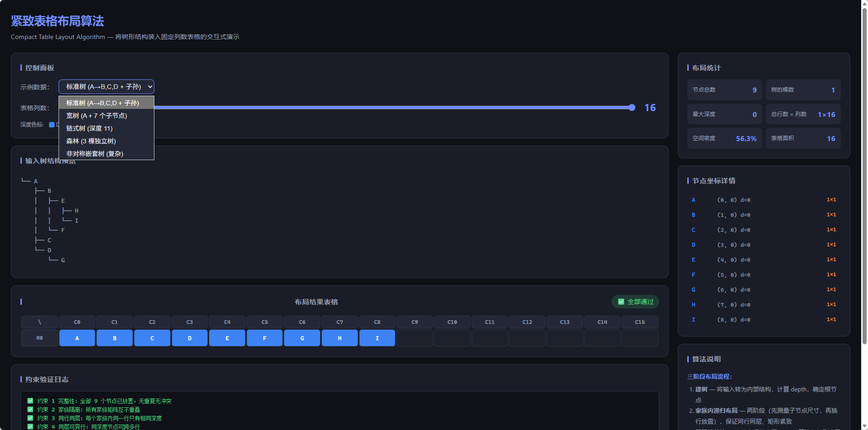The height and width of the screenshot is (430, 868).
Task: Click column header C12
Action: [x=527, y=322]
